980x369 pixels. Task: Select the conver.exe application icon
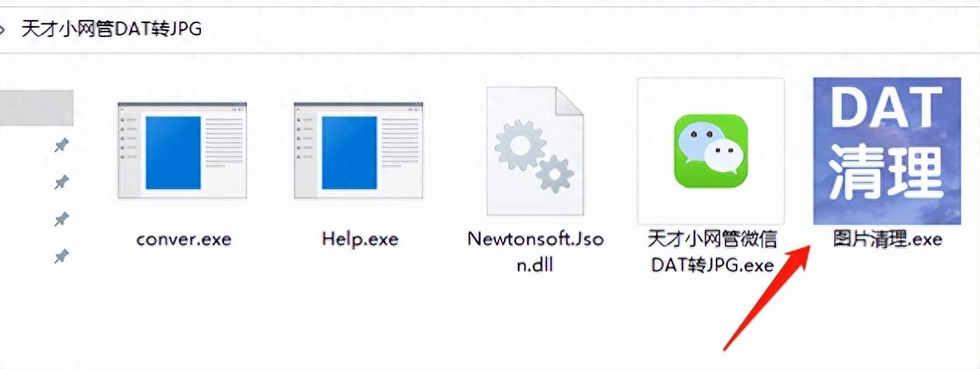[182, 150]
